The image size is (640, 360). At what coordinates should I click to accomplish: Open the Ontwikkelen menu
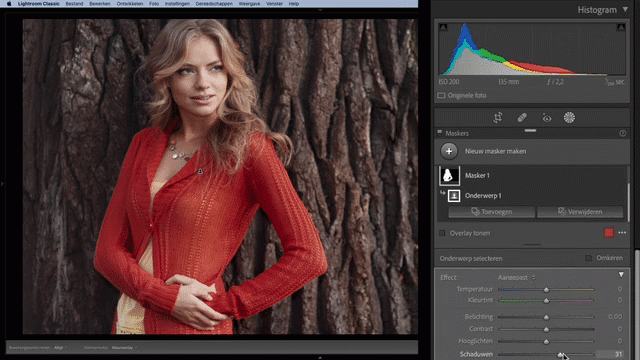[129, 4]
